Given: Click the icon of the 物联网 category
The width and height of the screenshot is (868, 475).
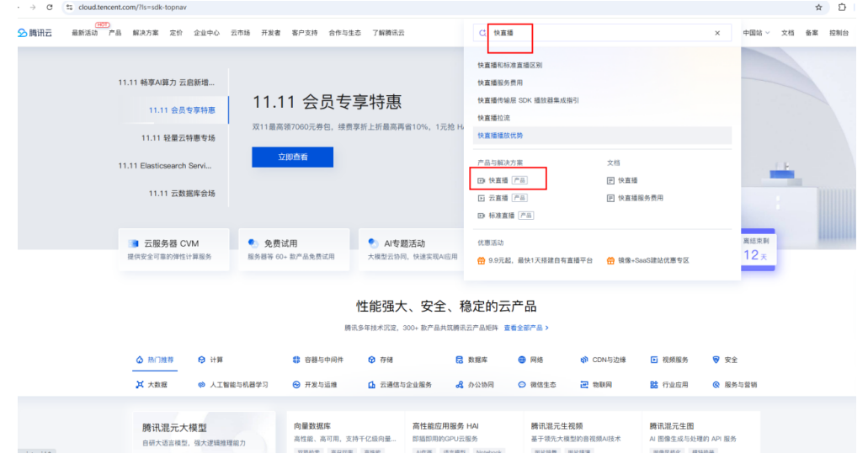Looking at the screenshot, I should point(584,385).
